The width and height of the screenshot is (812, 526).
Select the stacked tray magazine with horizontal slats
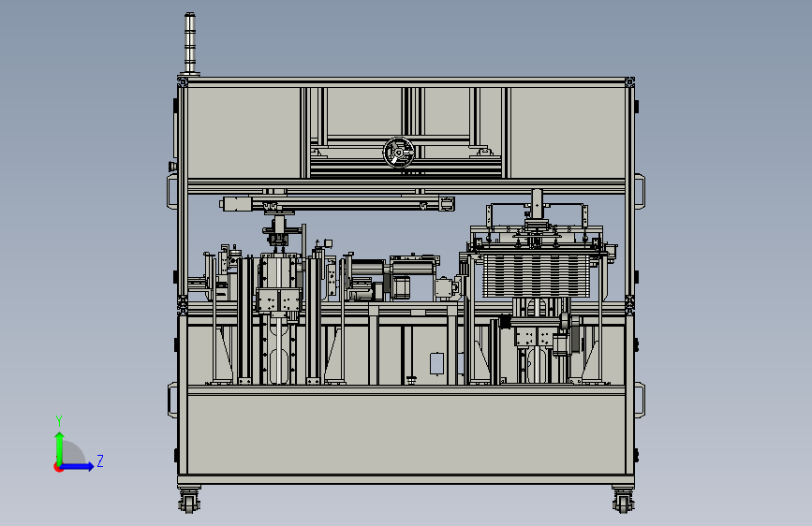click(537, 276)
